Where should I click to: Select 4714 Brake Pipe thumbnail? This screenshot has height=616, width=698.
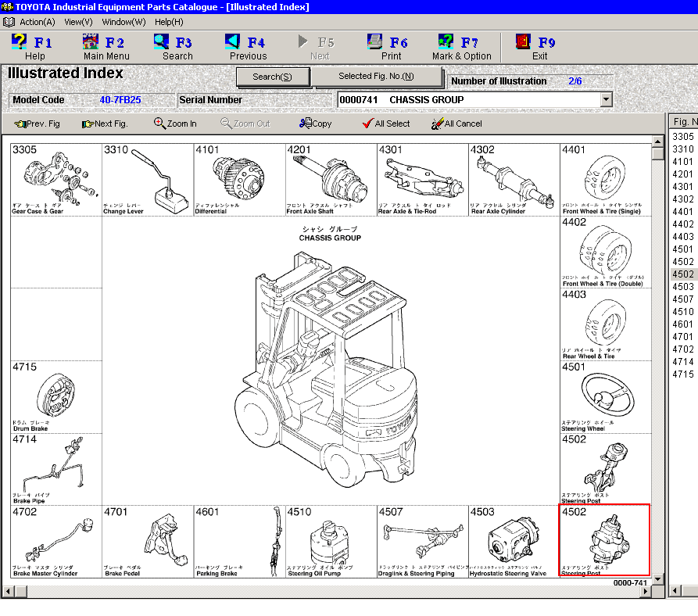click(x=56, y=469)
